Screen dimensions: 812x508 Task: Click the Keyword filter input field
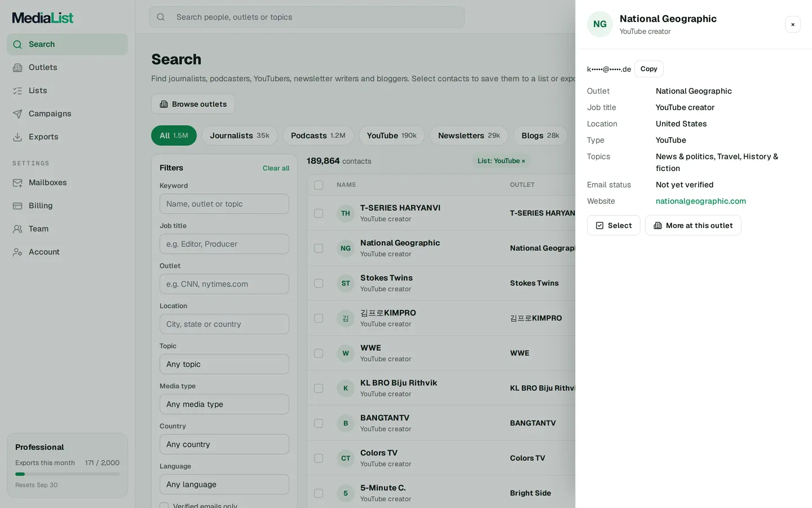click(224, 204)
